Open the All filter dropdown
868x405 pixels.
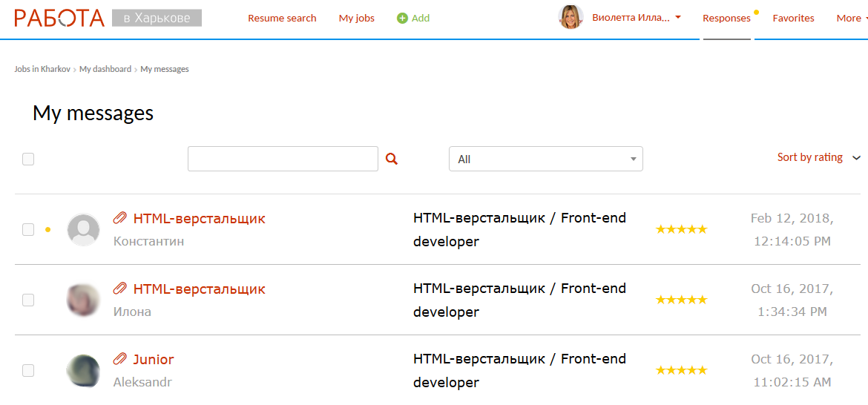(545, 159)
